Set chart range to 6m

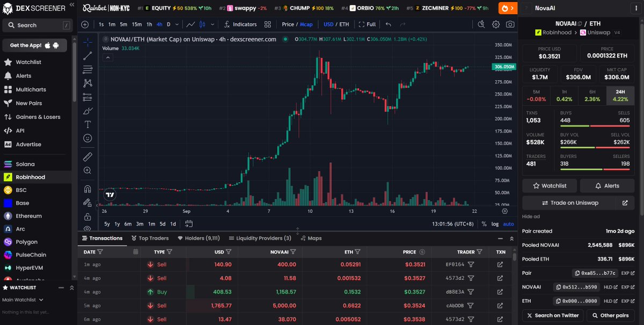(128, 223)
